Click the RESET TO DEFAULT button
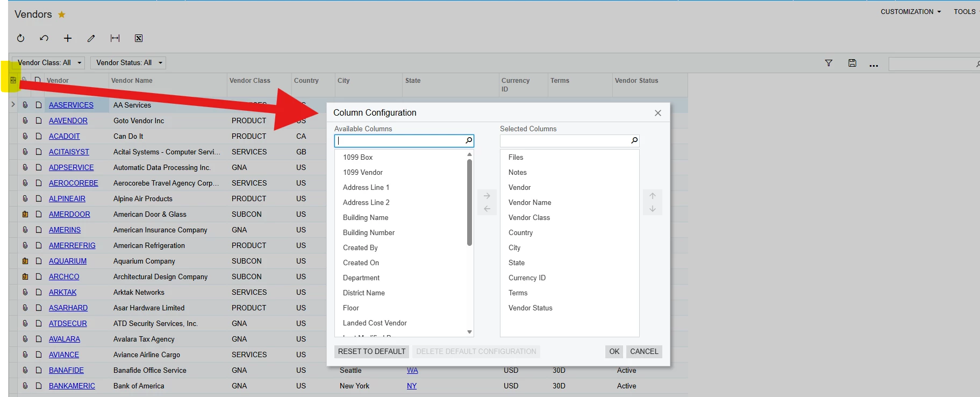The image size is (980, 397). [x=371, y=351]
